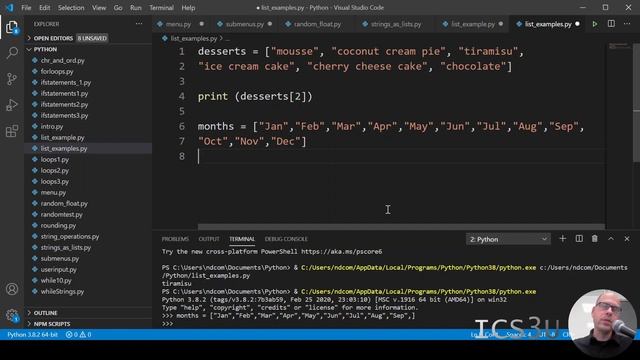Screen dimensions: 640x360
Task: Switch to the strings_as_lists.py editor tab
Action: pos(396,24)
